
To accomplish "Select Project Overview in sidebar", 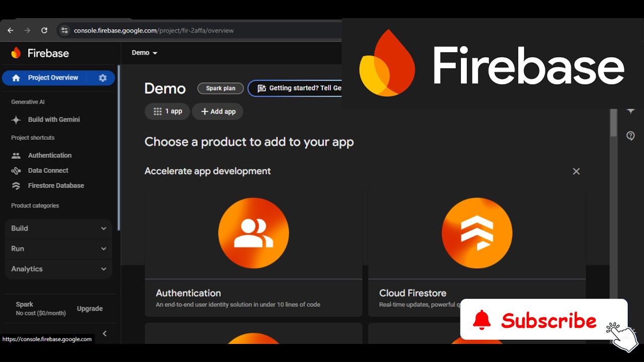I will (x=53, y=78).
